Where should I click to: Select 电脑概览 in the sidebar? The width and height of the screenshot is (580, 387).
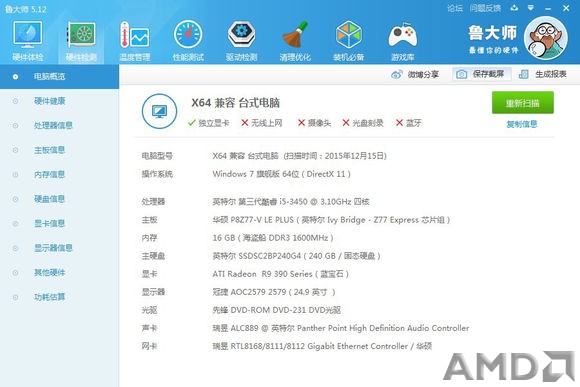click(59, 77)
